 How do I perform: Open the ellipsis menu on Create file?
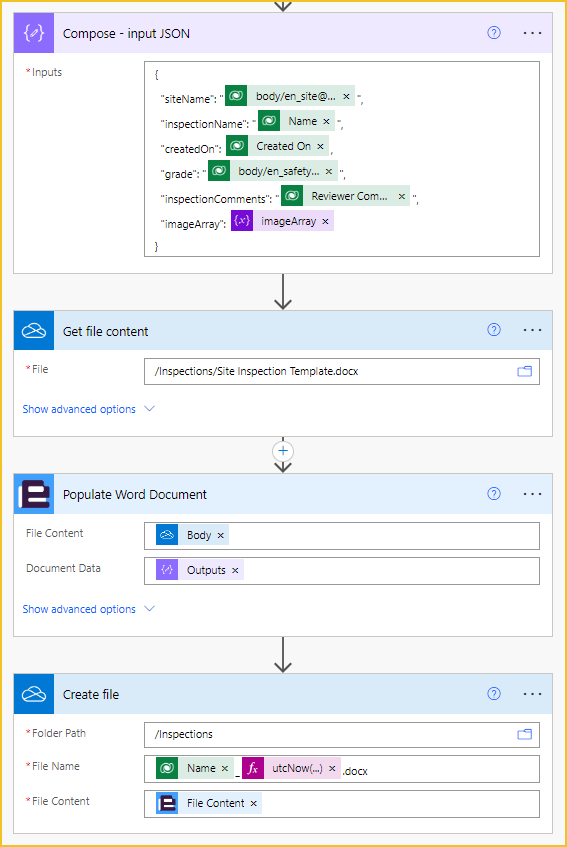click(532, 694)
